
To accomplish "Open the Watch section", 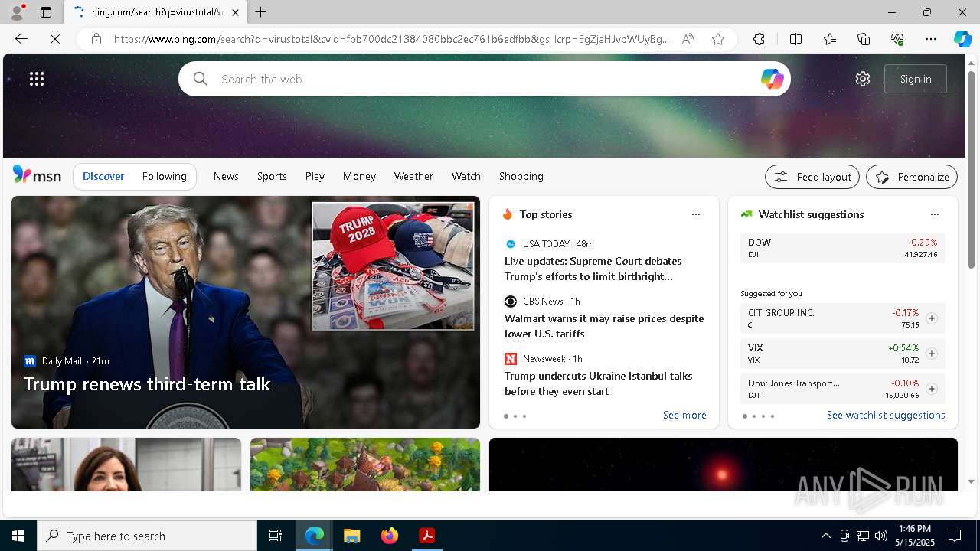I will click(x=466, y=176).
